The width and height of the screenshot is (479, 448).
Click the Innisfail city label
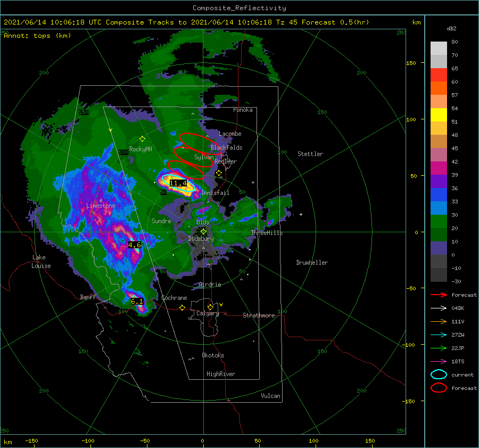click(215, 193)
